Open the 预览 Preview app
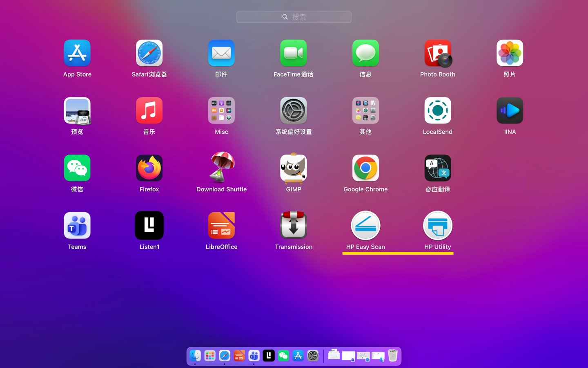 point(77,111)
